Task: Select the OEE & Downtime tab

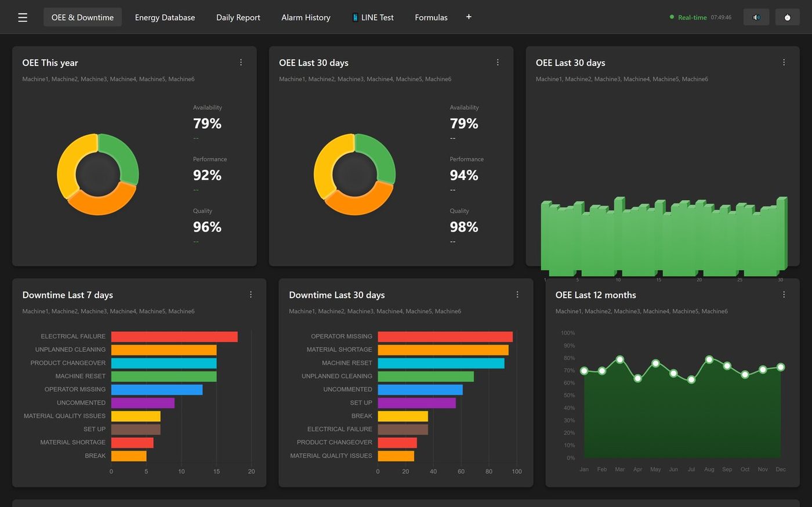Action: click(x=82, y=17)
